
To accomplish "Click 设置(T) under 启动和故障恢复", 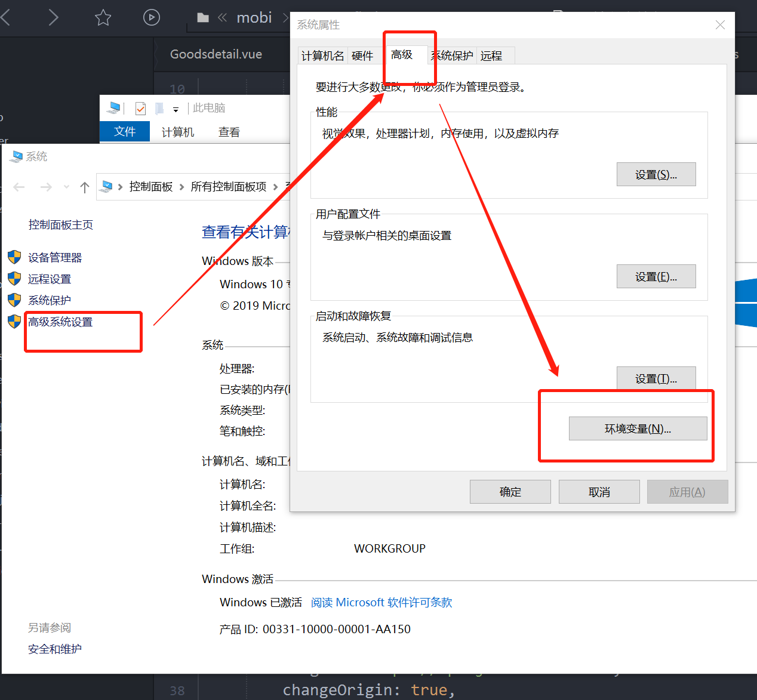I will point(656,378).
